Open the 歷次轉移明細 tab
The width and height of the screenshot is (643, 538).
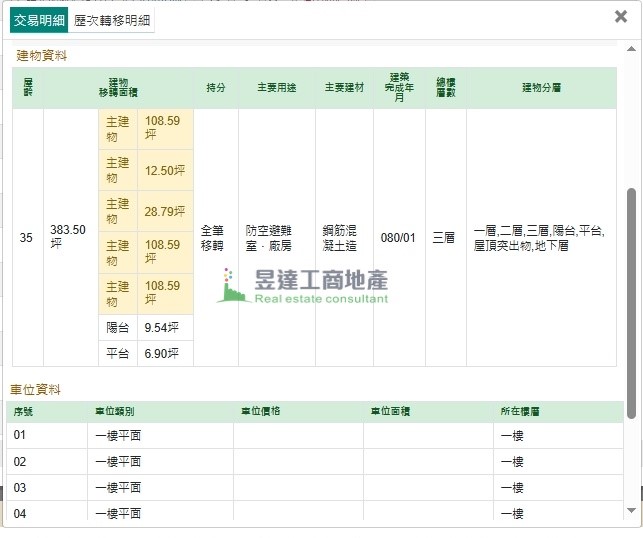(113, 20)
